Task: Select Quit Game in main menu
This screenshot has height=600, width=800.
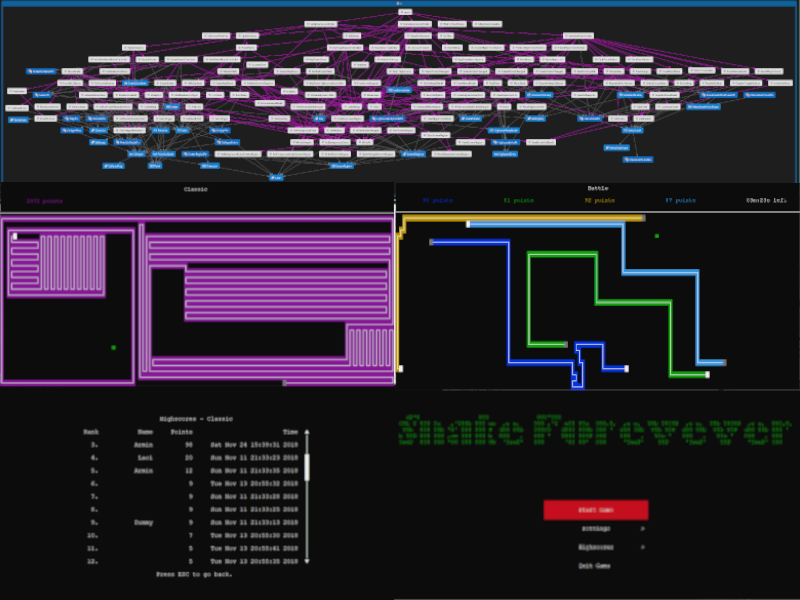Action: pos(594,566)
